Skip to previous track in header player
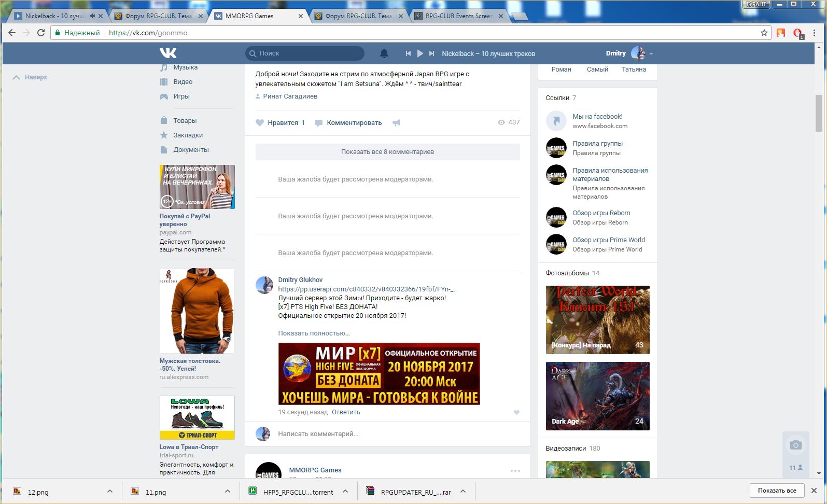The width and height of the screenshot is (827, 504). (x=408, y=53)
